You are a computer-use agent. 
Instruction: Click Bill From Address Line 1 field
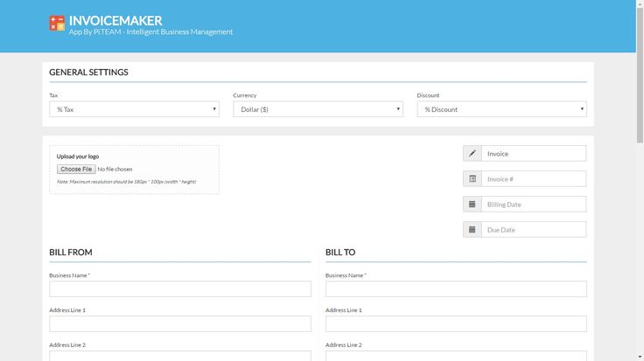pyautogui.click(x=180, y=323)
